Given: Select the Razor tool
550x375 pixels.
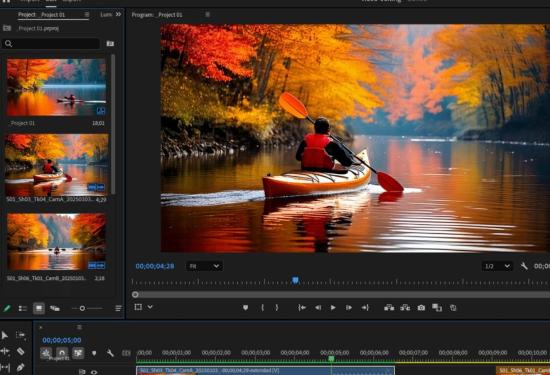Looking at the screenshot, I should click(21, 351).
